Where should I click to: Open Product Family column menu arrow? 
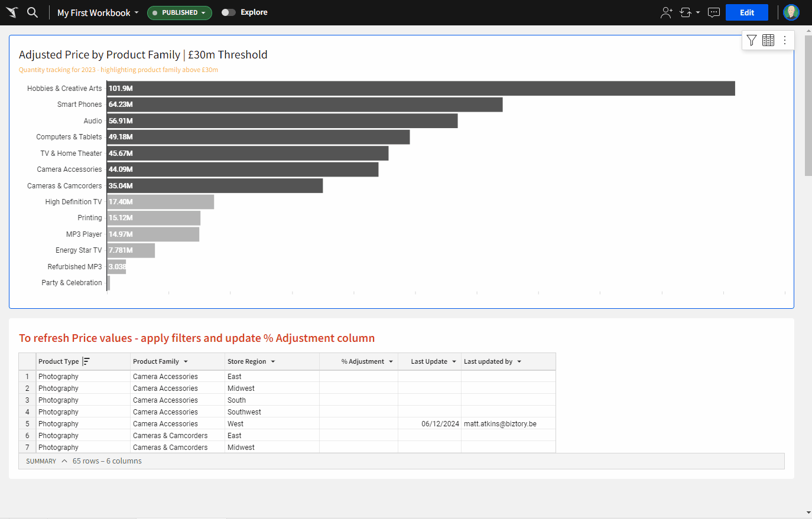pos(186,361)
